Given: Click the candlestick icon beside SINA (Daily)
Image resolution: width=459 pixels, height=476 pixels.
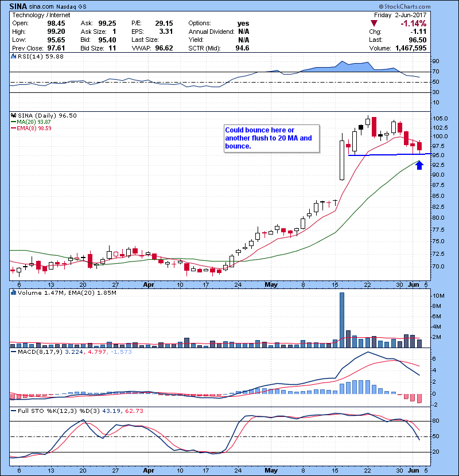Looking at the screenshot, I should click(13, 116).
